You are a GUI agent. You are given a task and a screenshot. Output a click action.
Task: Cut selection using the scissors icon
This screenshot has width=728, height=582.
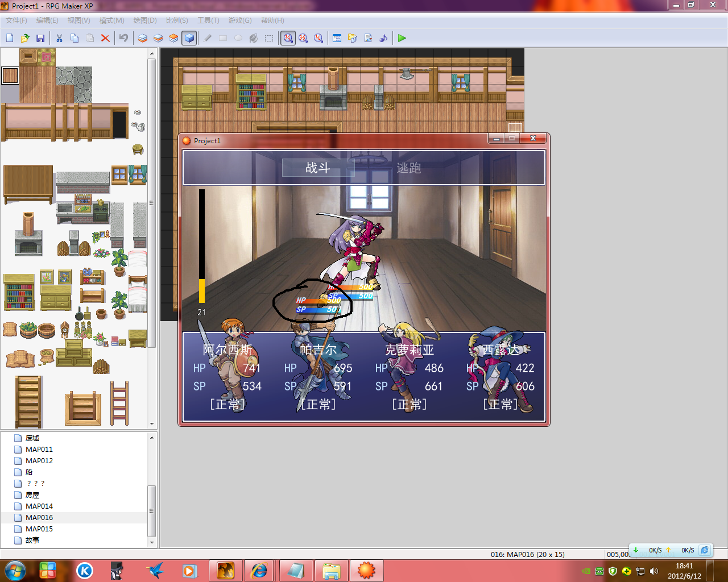(x=59, y=38)
